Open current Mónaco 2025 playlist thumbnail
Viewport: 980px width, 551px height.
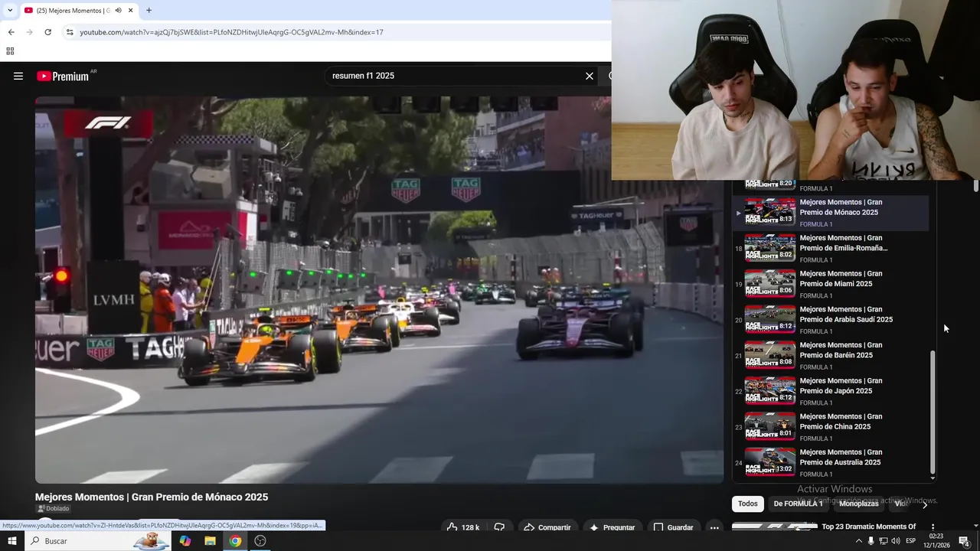click(x=770, y=212)
